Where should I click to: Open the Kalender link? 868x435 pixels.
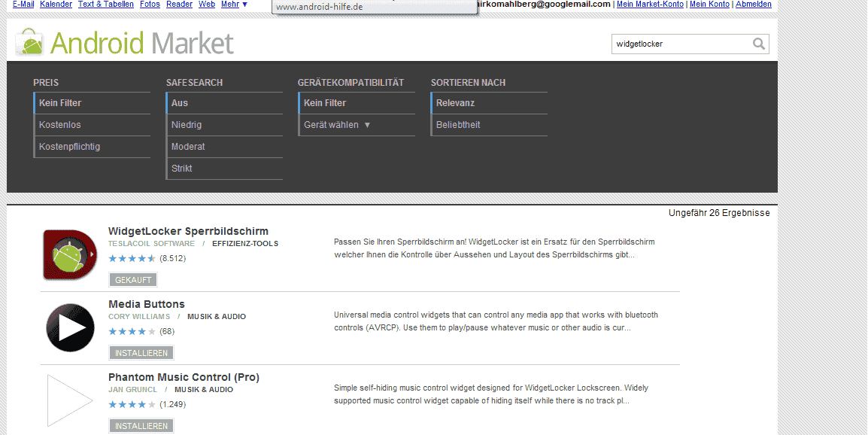click(56, 5)
